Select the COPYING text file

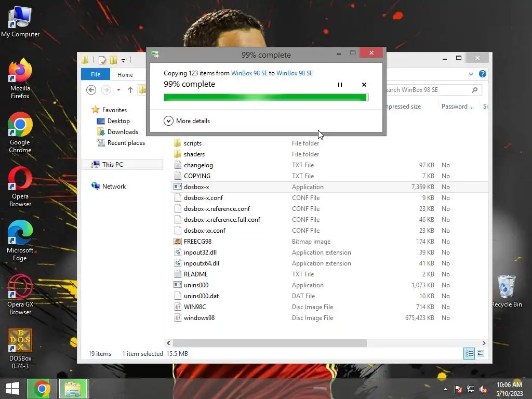(197, 176)
